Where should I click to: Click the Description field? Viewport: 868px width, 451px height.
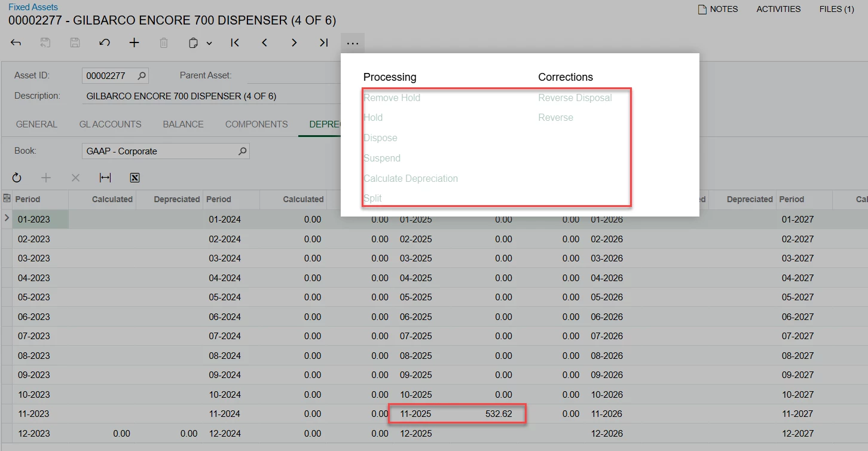[x=212, y=96]
